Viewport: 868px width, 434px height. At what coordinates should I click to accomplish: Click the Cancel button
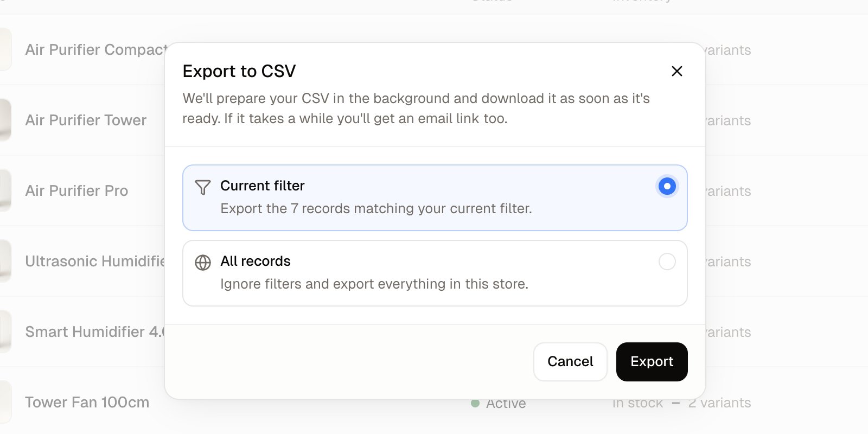(570, 361)
